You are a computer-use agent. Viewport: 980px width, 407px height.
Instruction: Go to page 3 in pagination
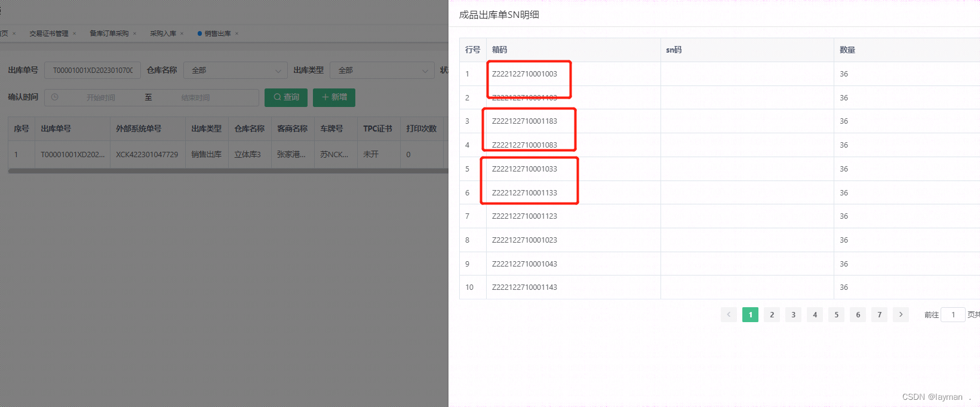click(793, 314)
